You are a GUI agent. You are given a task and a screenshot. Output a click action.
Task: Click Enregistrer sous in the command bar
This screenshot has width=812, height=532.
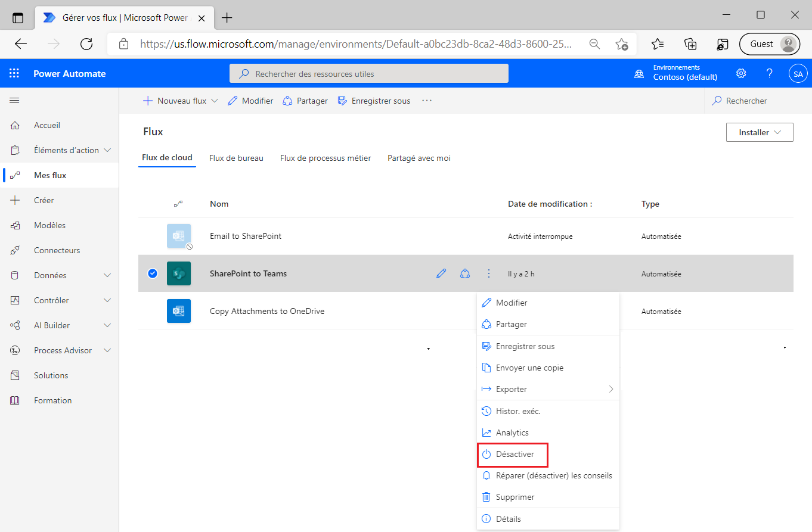click(374, 101)
